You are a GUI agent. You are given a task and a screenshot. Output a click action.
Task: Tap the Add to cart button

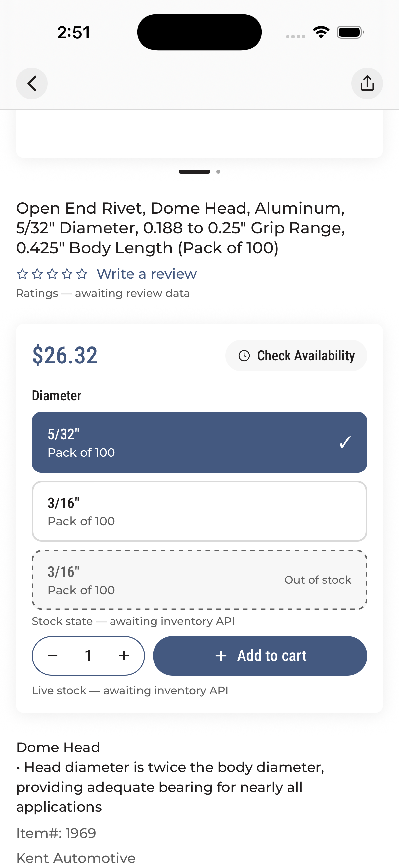pos(260,656)
